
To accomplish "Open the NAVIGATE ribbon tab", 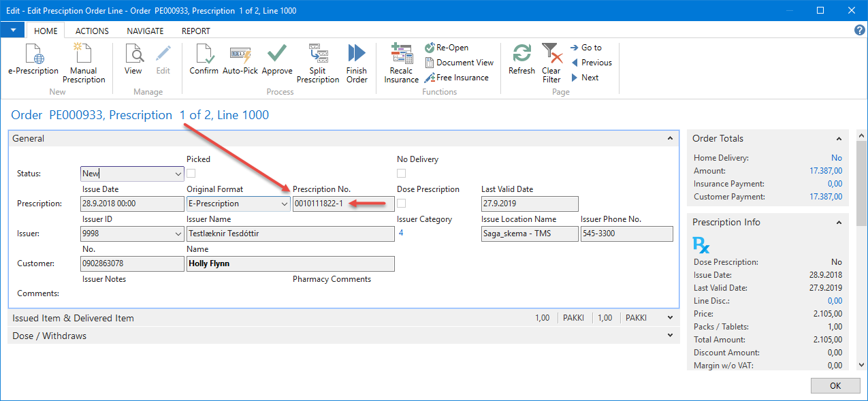I will point(145,31).
